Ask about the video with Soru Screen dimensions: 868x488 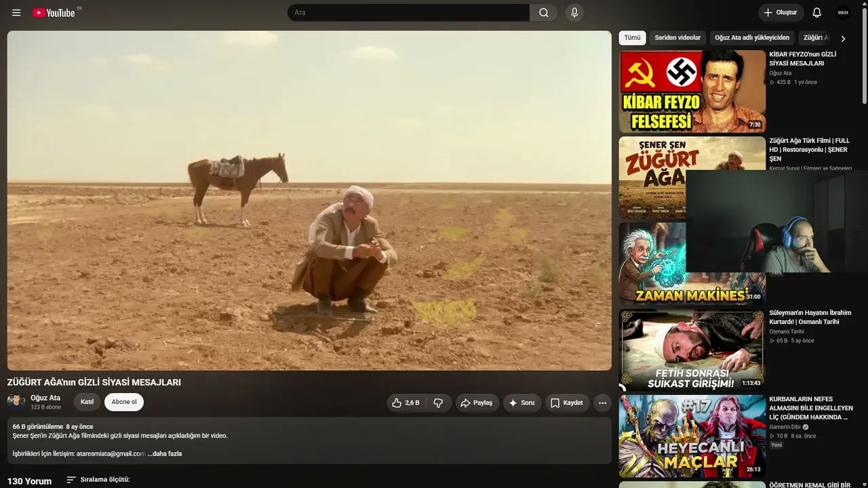click(522, 403)
